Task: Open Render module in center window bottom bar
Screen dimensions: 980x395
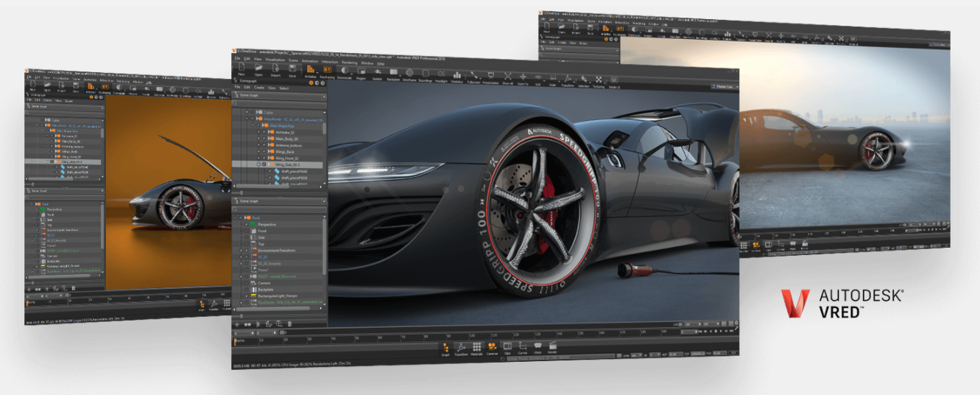Action: coord(553,347)
